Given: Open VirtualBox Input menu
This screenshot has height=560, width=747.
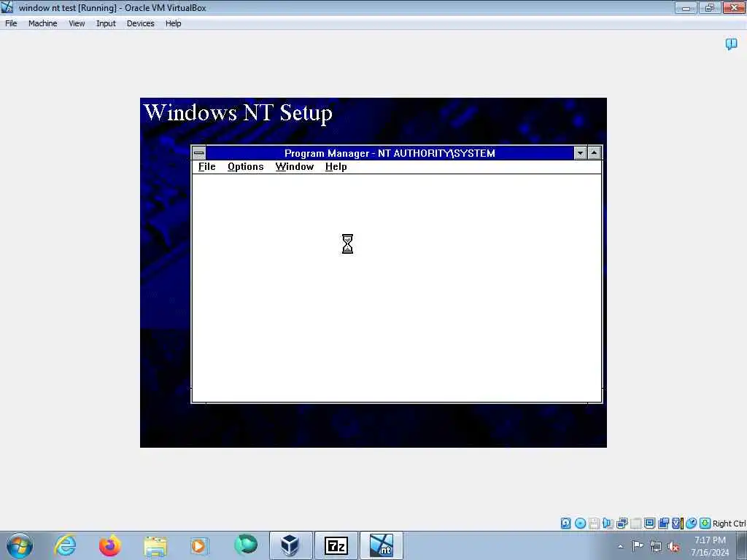Looking at the screenshot, I should coord(106,23).
